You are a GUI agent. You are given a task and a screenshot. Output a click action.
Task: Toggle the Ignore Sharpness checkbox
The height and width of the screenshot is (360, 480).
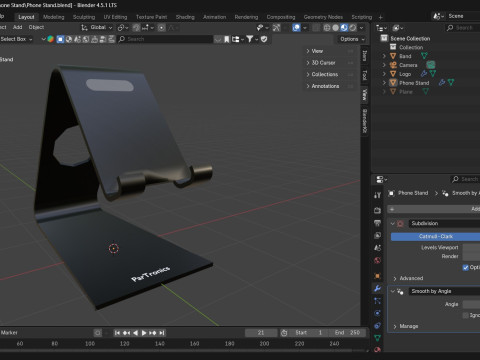pyautogui.click(x=466, y=315)
